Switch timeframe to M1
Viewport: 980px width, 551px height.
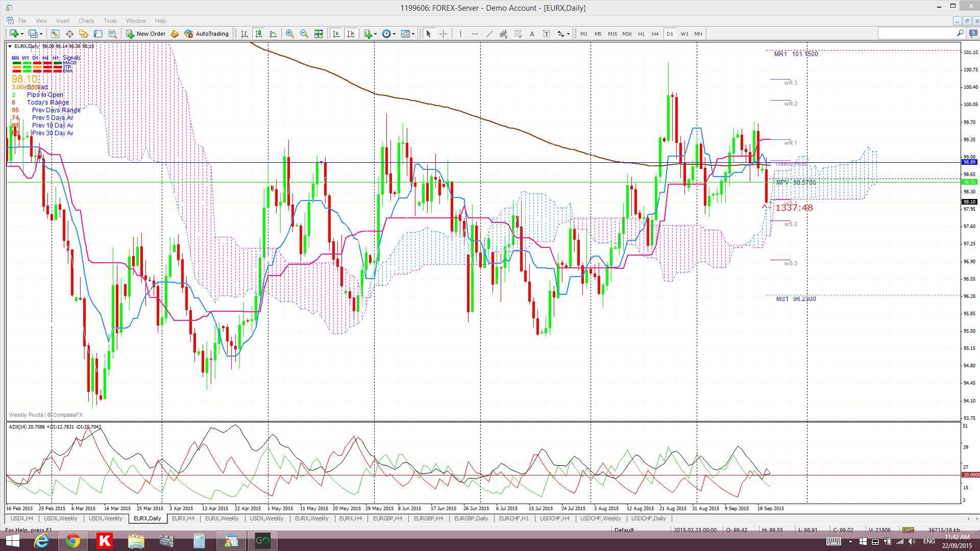584,34
